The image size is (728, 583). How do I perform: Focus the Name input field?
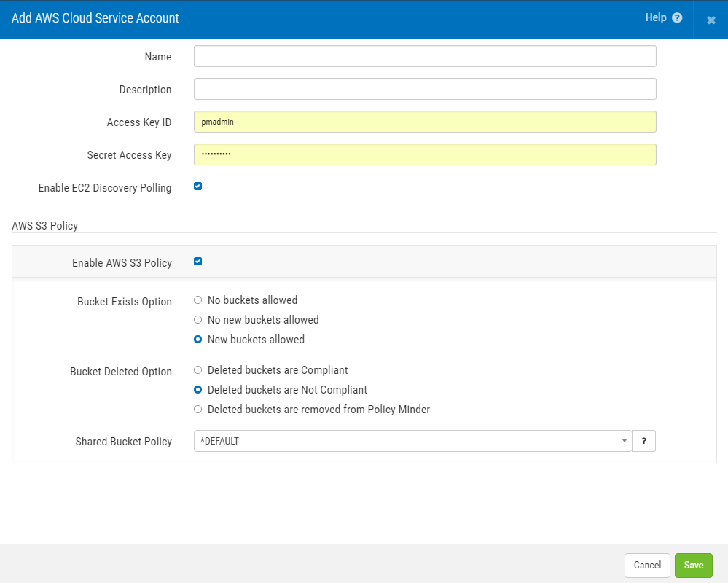pos(425,56)
